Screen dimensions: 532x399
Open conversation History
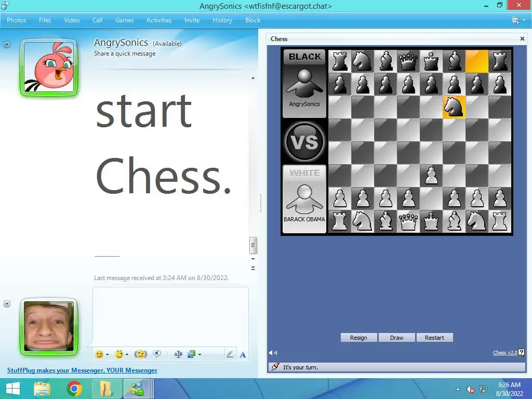222,20
